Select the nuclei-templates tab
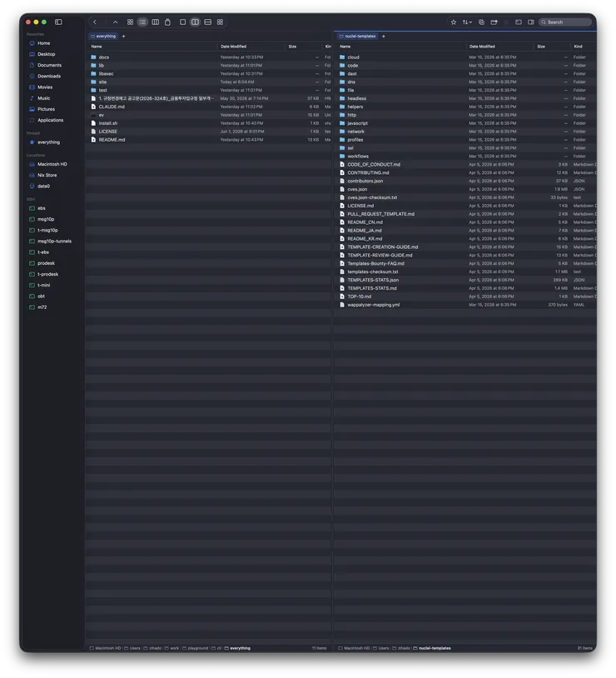 358,37
